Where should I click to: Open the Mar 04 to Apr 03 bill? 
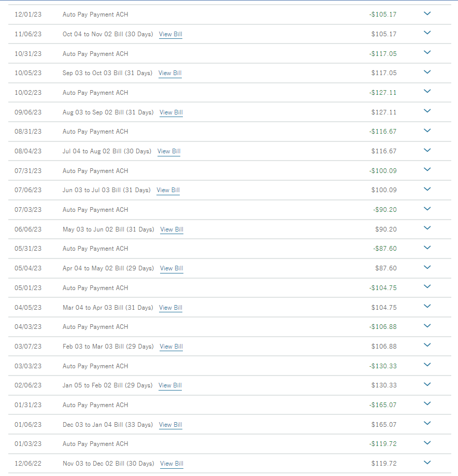[170, 308]
